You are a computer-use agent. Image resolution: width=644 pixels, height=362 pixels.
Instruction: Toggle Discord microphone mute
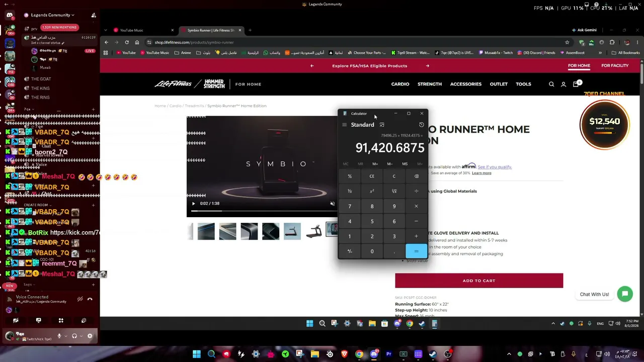(x=59, y=336)
